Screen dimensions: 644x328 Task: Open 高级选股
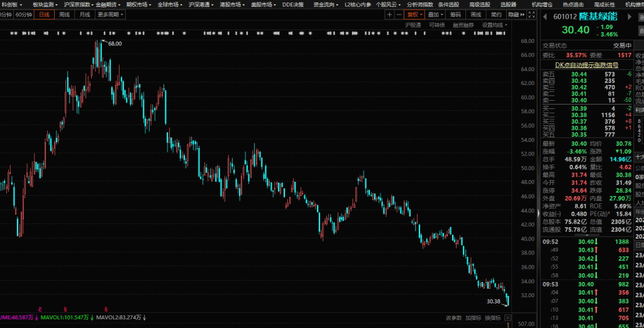point(480,4)
